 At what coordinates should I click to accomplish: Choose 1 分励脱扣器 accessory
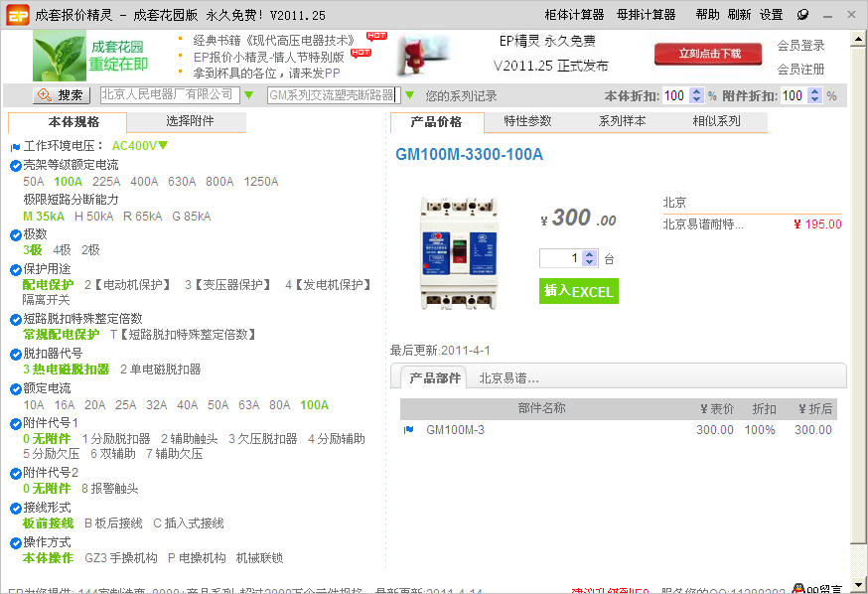pyautogui.click(x=116, y=439)
